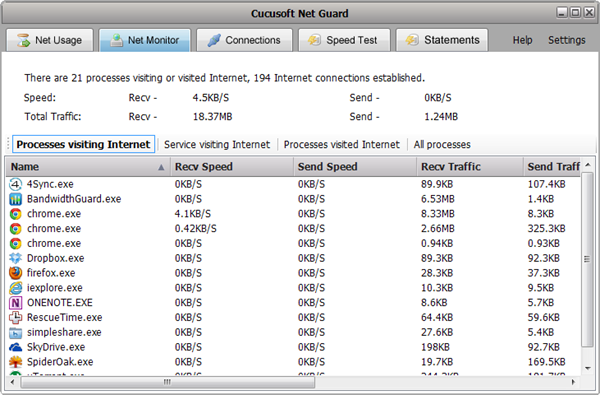This screenshot has height=395, width=600.
Task: Click the Chrome icon receiving 4.1KB/S
Action: click(x=15, y=214)
